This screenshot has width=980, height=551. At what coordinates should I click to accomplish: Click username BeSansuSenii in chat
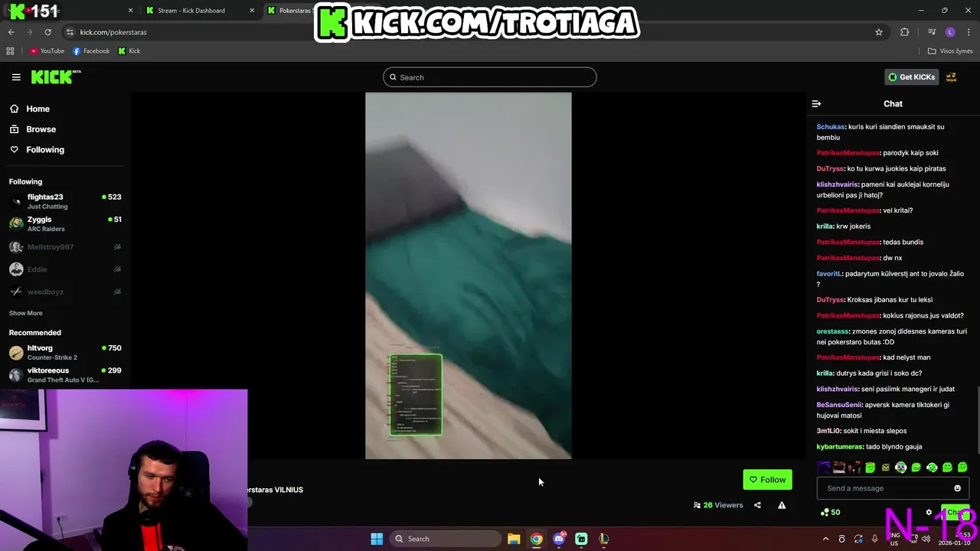(x=839, y=405)
